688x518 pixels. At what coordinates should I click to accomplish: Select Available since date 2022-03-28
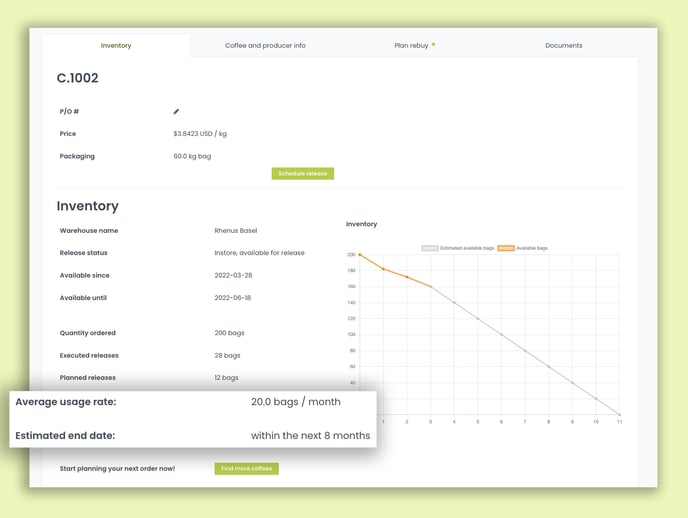click(233, 275)
